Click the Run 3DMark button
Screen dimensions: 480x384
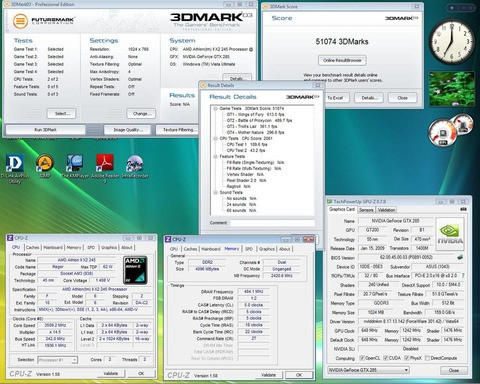[x=46, y=130]
